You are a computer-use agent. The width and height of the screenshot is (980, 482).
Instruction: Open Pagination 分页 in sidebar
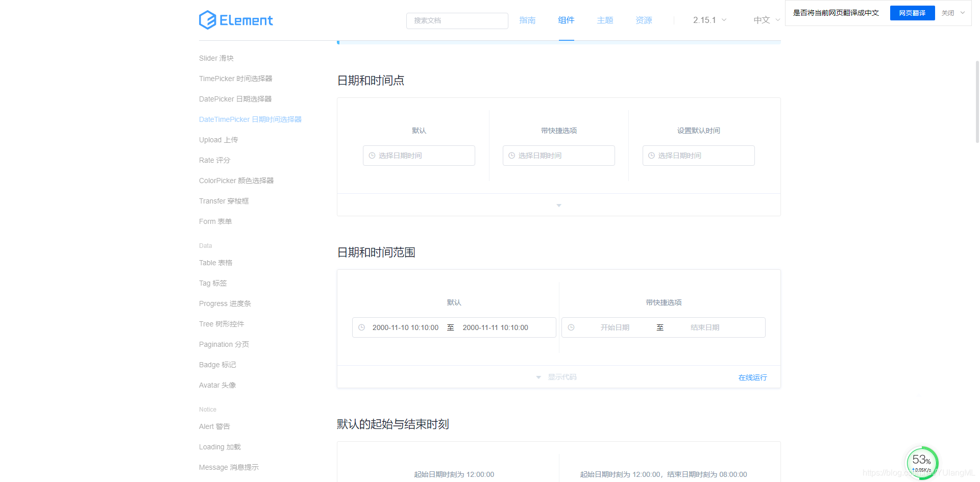(224, 344)
